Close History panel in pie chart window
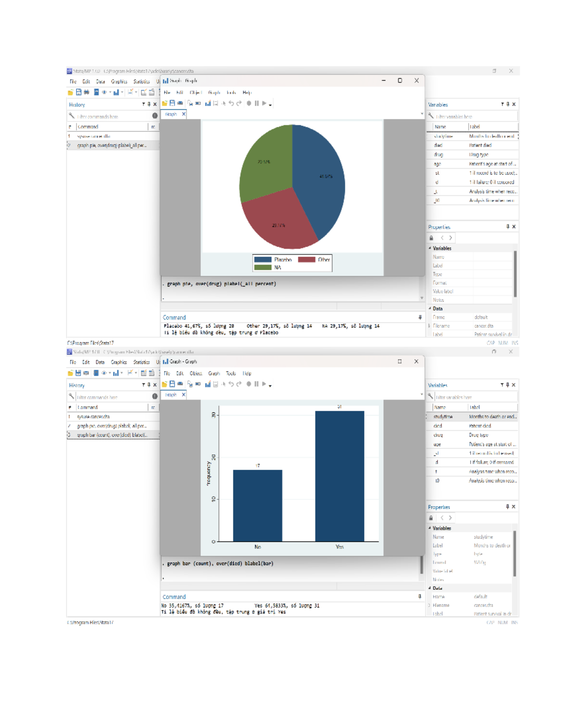Image resolution: width=563 pixels, height=728 pixels. point(155,105)
